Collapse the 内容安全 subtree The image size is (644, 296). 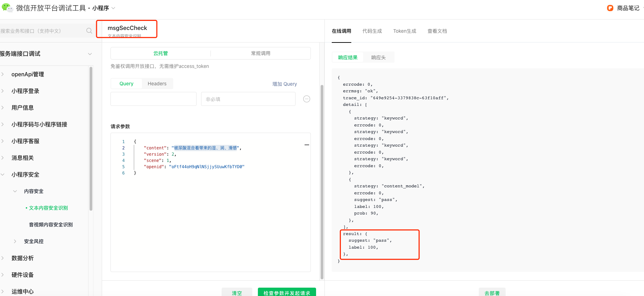point(15,191)
